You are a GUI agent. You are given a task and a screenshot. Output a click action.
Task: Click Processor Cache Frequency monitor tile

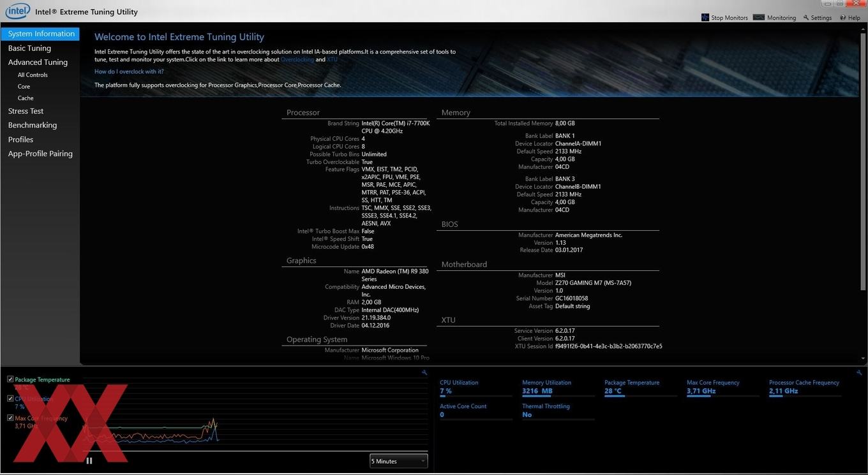(805, 387)
